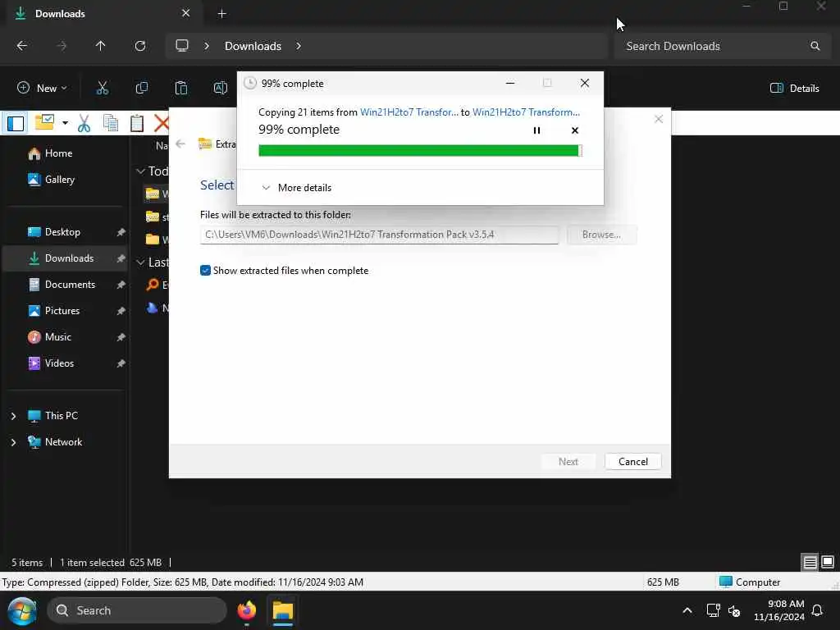Image resolution: width=840 pixels, height=630 pixels.
Task: Go up one folder level arrow
Action: point(100,46)
